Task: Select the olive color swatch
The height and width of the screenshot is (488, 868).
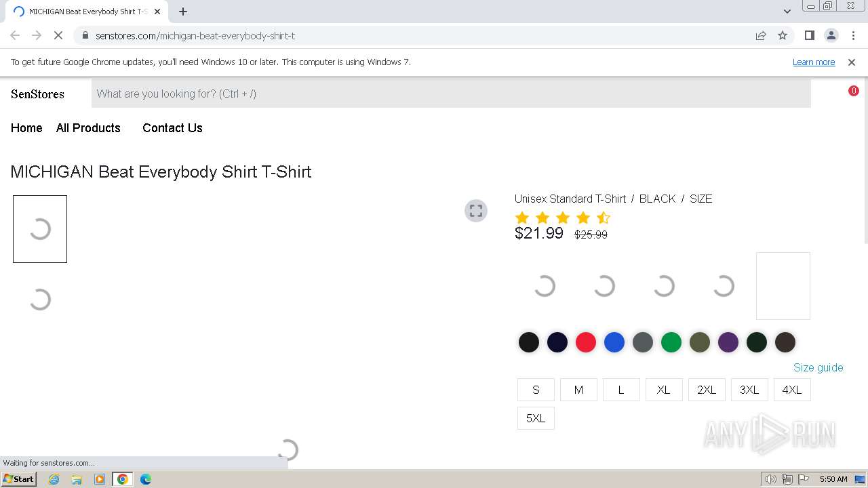Action: point(700,342)
